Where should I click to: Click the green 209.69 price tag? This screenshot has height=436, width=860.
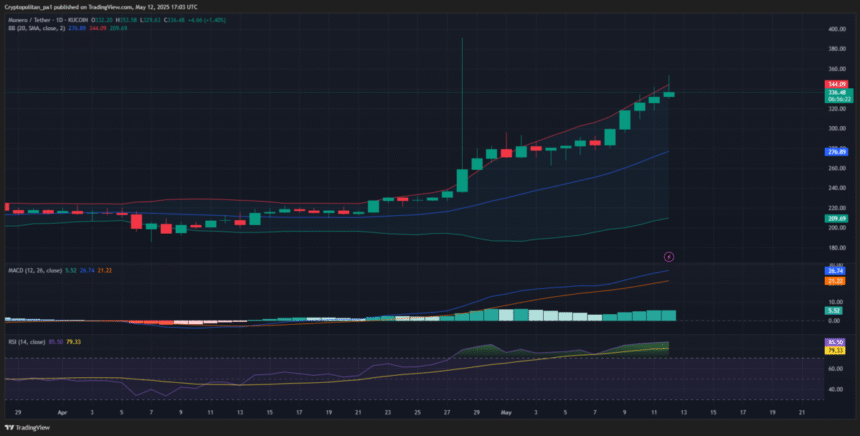[x=836, y=218]
